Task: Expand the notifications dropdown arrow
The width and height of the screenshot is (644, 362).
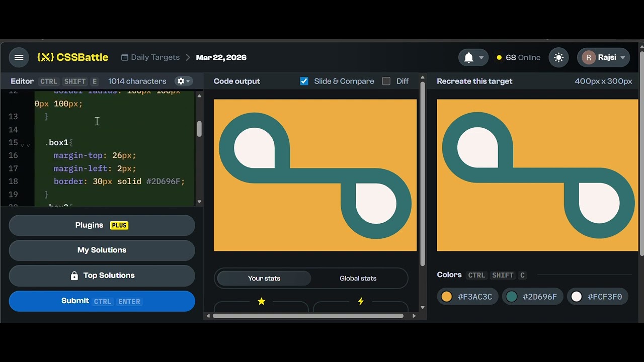Action: point(481,57)
